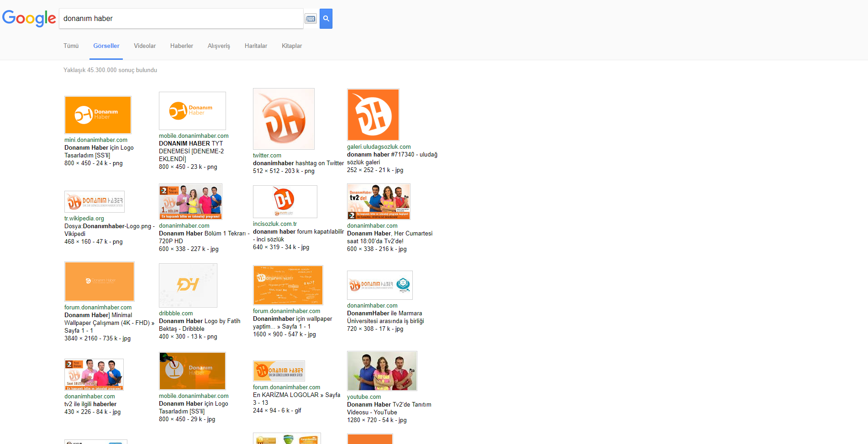This screenshot has height=444, width=868.
Task: Open the tv2'de presenters thumbnail
Action: 379,202
